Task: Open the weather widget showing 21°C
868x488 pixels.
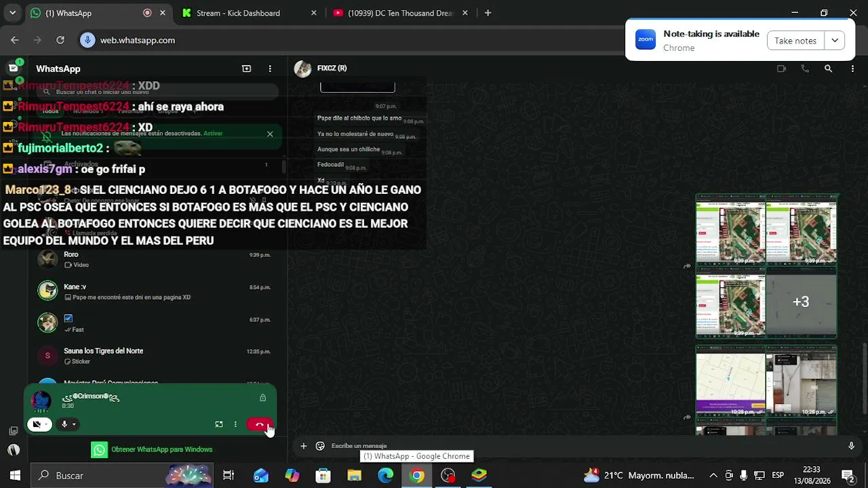Action: (x=639, y=476)
